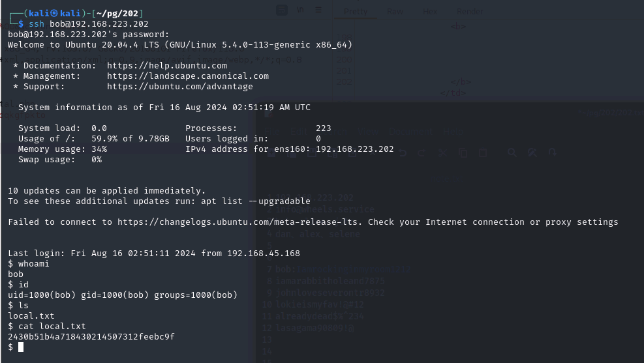Screen dimensions: 644x363
Task: Open the Document menu
Action: pyautogui.click(x=410, y=132)
